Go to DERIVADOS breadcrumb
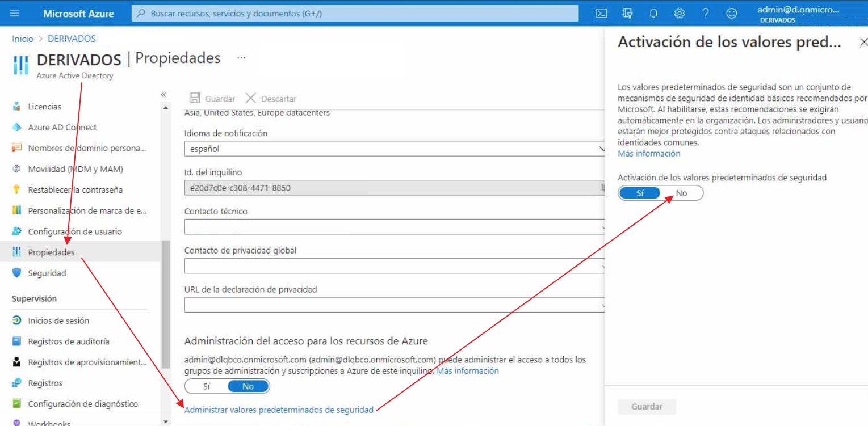 [72, 39]
